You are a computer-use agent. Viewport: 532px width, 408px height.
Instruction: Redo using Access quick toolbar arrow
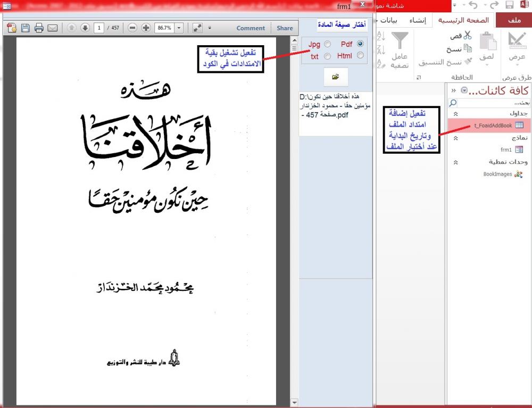click(x=494, y=5)
